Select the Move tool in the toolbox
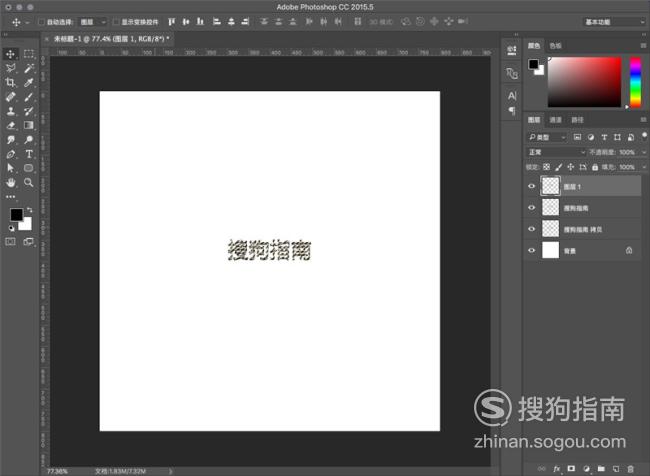The image size is (650, 476). (11, 54)
